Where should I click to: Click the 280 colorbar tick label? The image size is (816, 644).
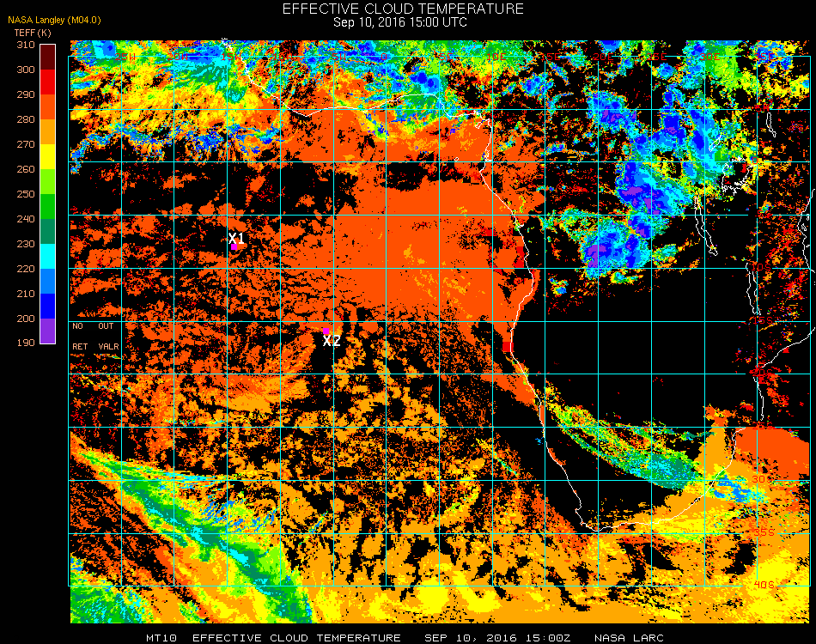pyautogui.click(x=26, y=119)
